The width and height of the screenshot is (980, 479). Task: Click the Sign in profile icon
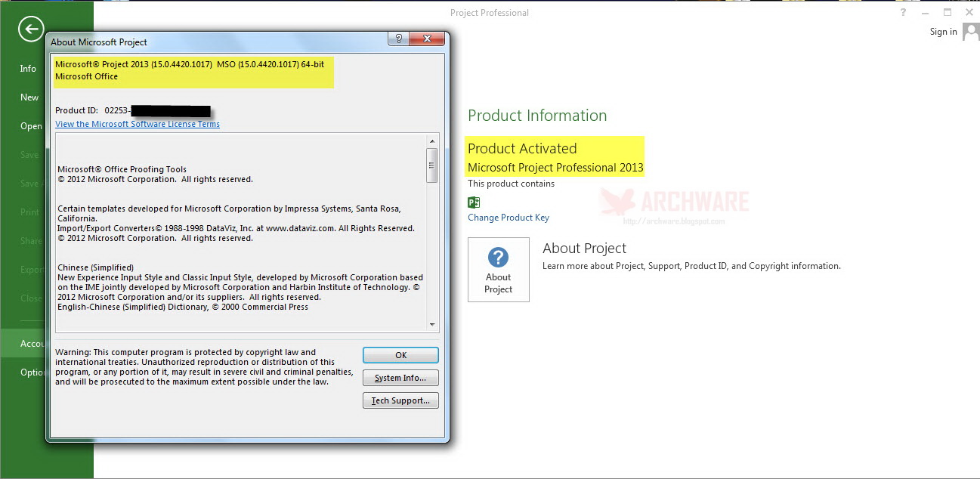tap(969, 31)
